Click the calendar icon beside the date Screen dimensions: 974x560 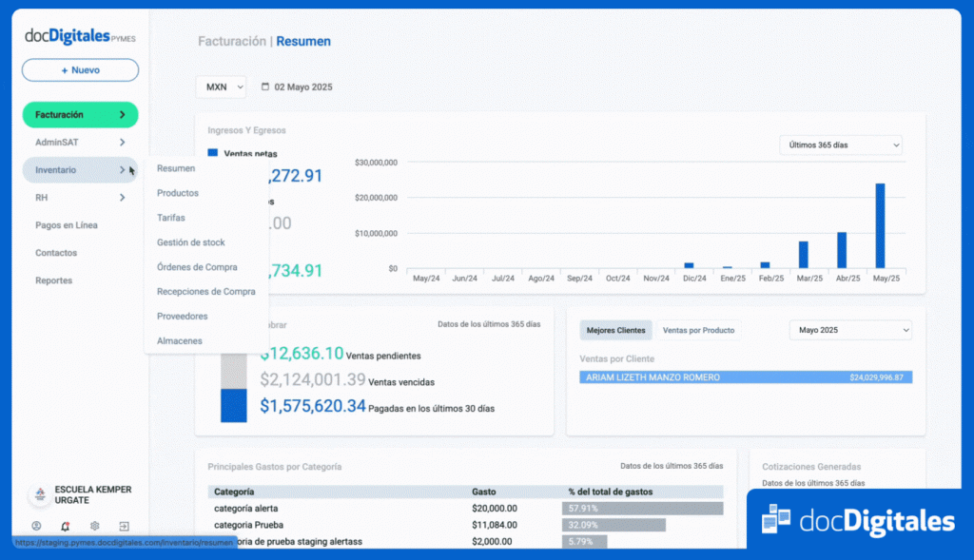[x=265, y=87]
